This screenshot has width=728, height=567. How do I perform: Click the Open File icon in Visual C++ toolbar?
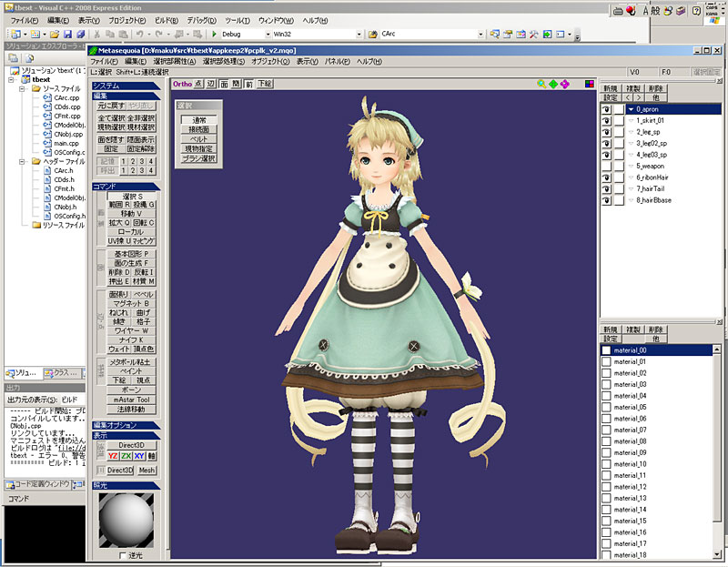click(x=55, y=35)
